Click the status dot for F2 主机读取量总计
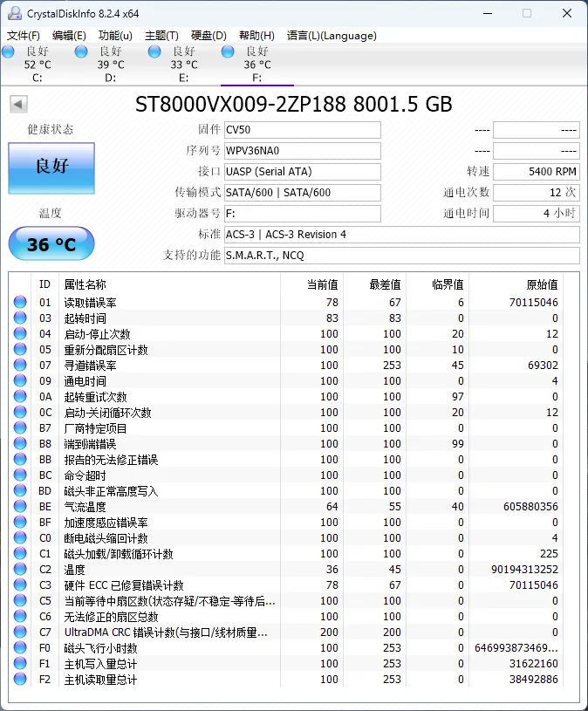588x711 pixels. coord(20,679)
